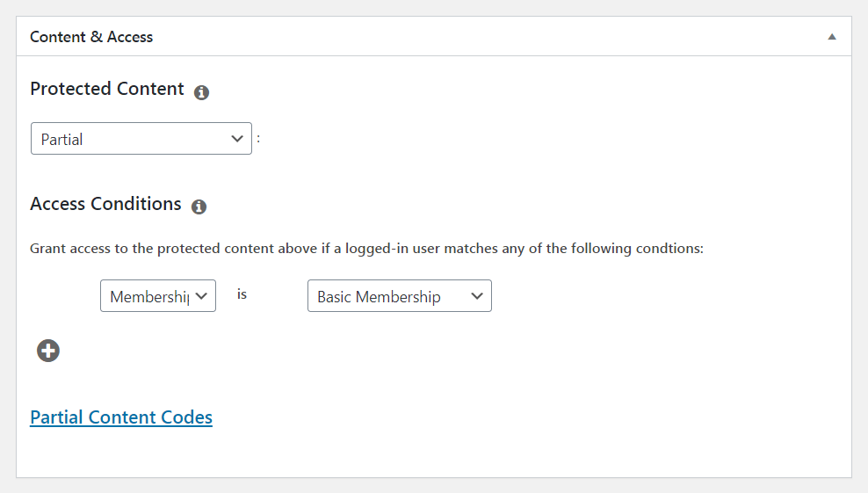Open the Partial Content Codes link

point(121,417)
